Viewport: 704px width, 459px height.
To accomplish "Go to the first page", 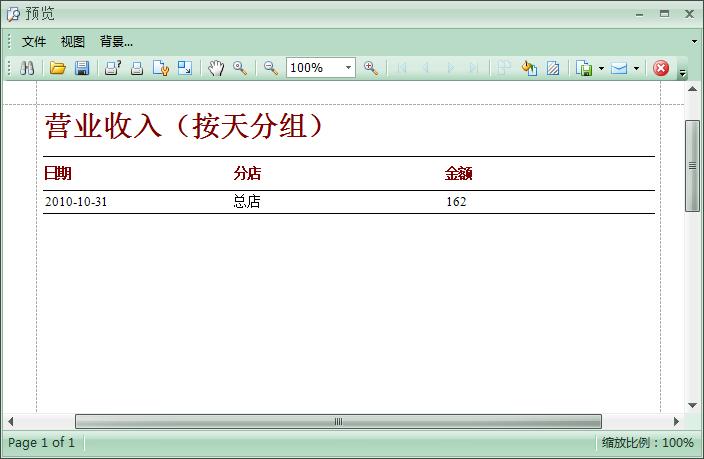I will tap(402, 68).
